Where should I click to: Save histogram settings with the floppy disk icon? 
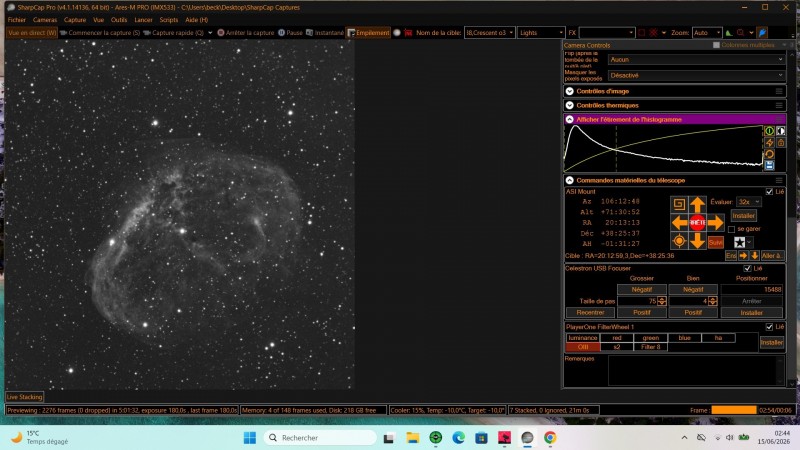769,165
